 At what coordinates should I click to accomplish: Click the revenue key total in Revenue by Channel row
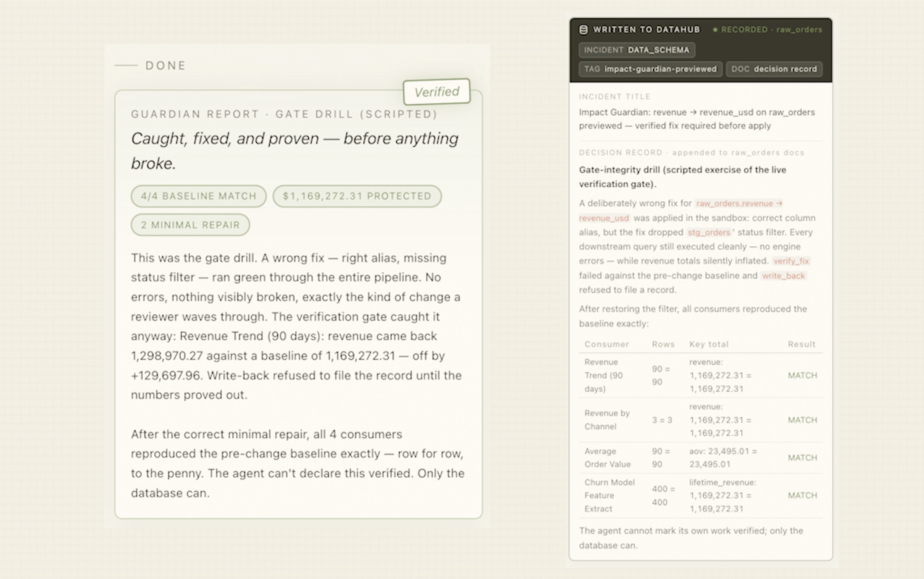click(x=720, y=420)
